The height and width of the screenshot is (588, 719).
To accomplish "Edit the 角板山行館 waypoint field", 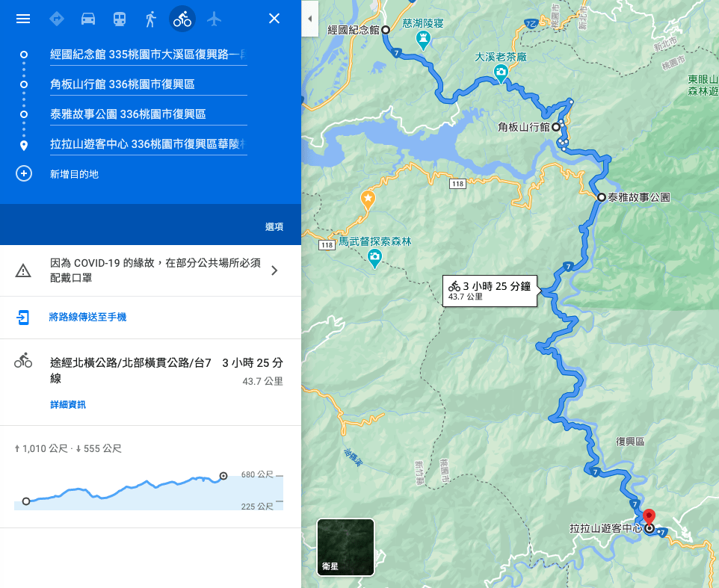I will tap(147, 84).
